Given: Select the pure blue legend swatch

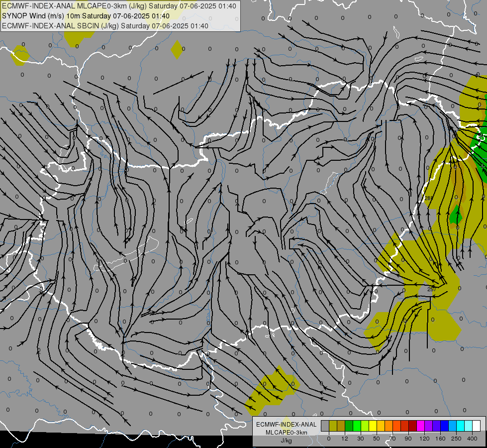Looking at the screenshot, I should [444, 426].
